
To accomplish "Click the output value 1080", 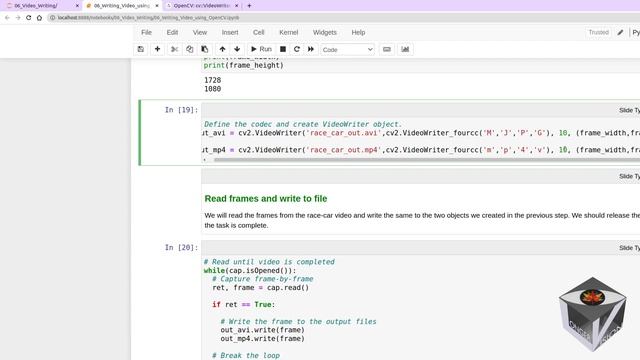I will click(212, 89).
